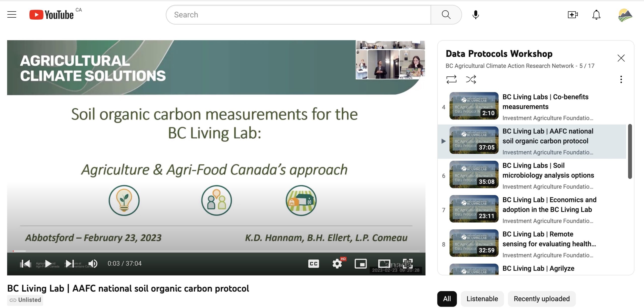Screen dimensions: 644x308
Task: Open the hamburger guide menu
Action: 12,15
